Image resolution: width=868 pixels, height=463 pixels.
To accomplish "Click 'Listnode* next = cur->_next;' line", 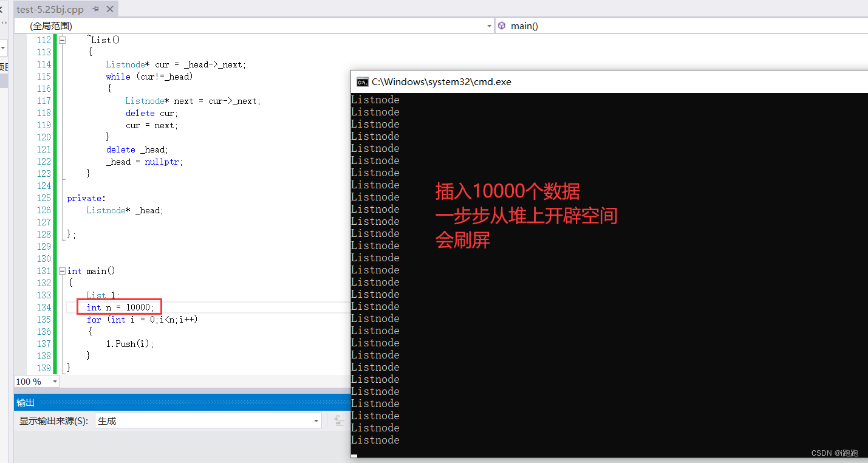I will [x=193, y=101].
